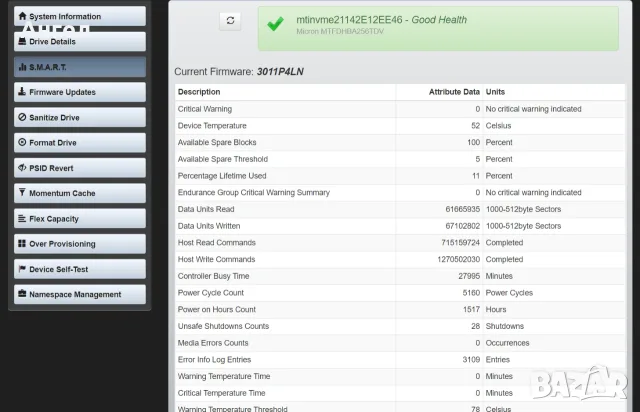The width and height of the screenshot is (640, 412).
Task: Click the value 3109 Entries
Action: (x=471, y=360)
